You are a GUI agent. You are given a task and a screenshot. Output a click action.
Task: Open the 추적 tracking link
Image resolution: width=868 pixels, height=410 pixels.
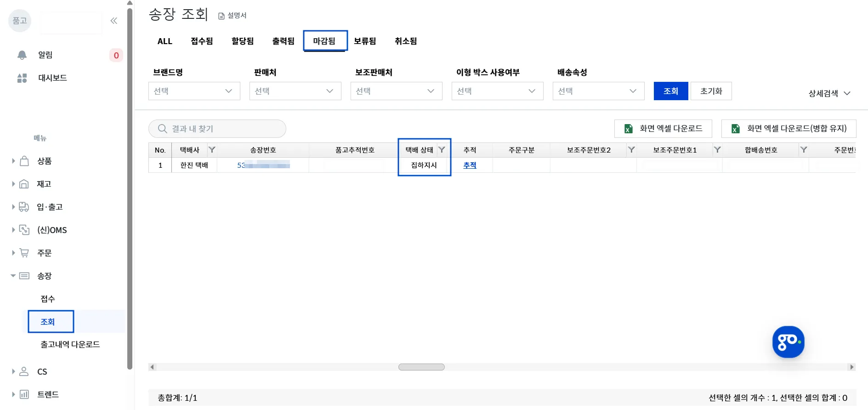(470, 165)
